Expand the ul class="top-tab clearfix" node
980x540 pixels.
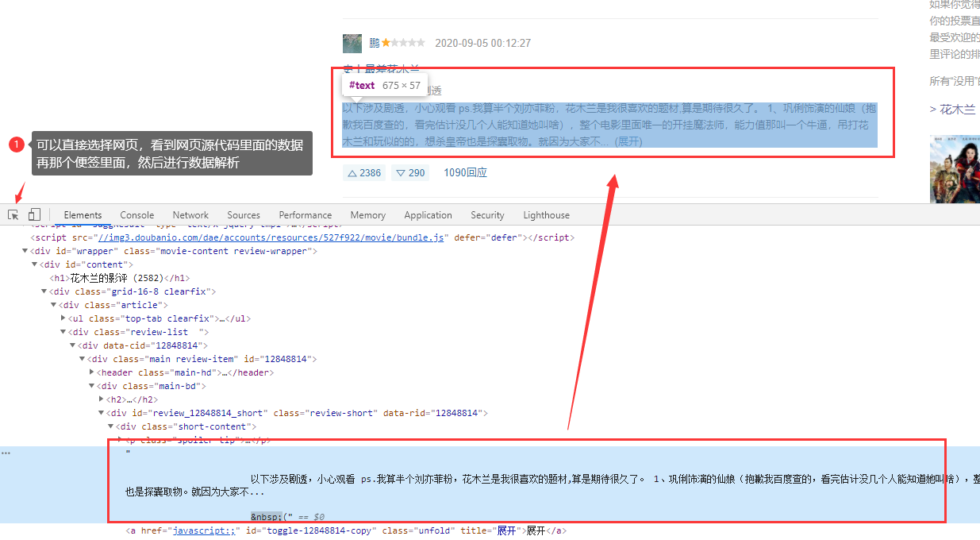point(63,318)
